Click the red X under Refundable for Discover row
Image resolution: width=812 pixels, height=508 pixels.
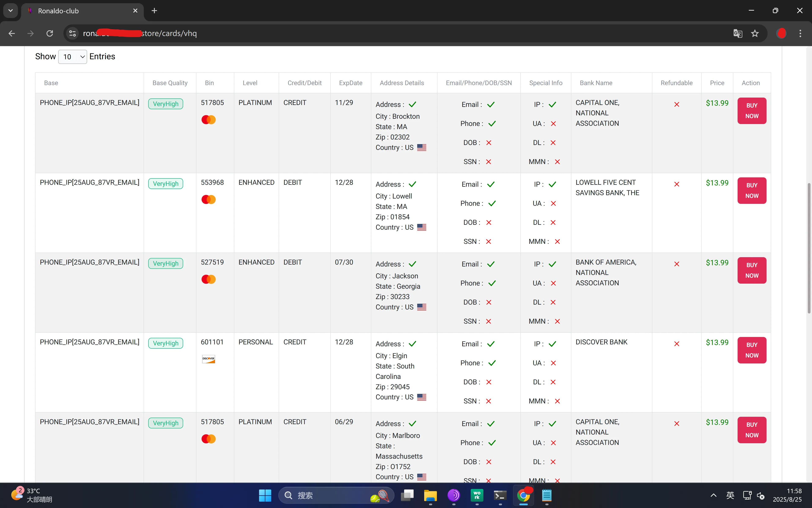coord(676,344)
